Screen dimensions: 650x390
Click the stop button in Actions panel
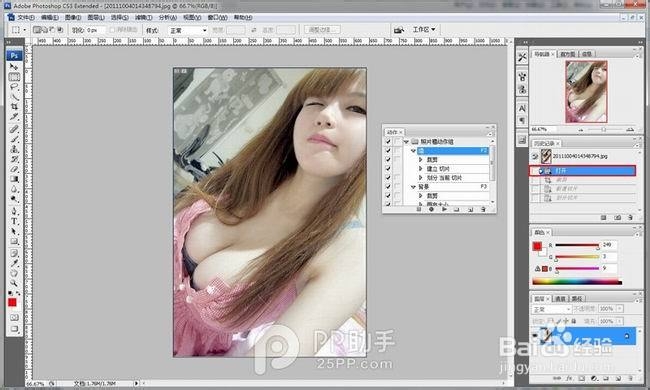(419, 210)
